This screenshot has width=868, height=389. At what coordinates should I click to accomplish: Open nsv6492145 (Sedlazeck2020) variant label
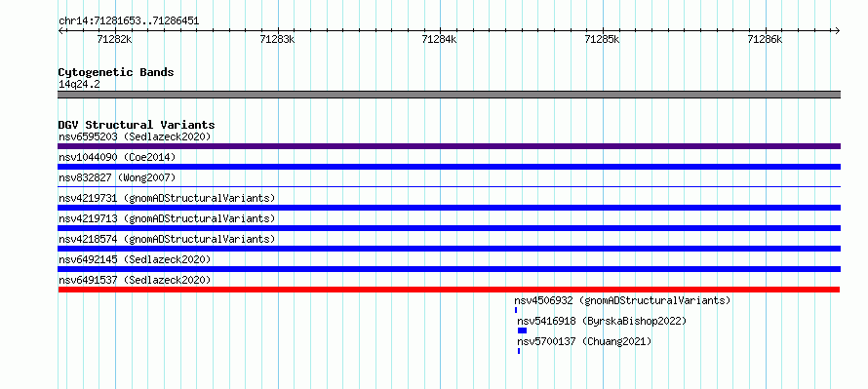tap(135, 259)
